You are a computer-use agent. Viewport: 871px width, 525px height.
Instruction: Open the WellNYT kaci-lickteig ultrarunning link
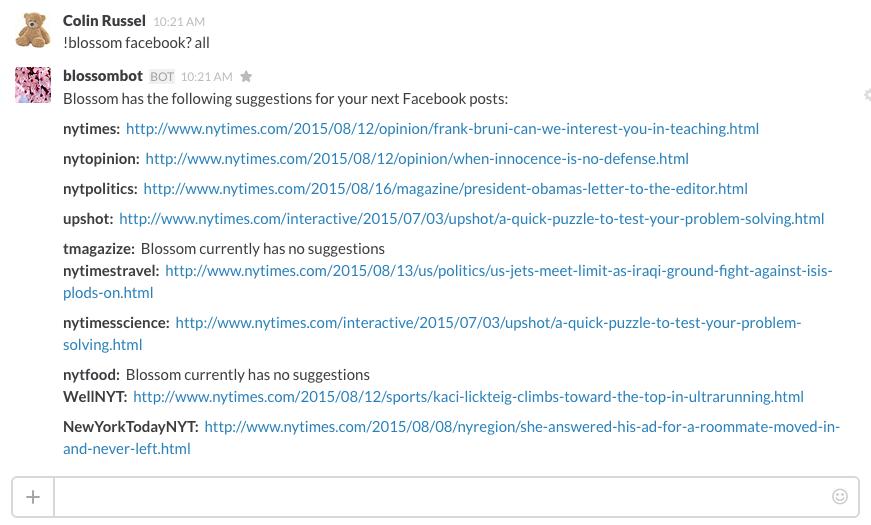pos(468,397)
